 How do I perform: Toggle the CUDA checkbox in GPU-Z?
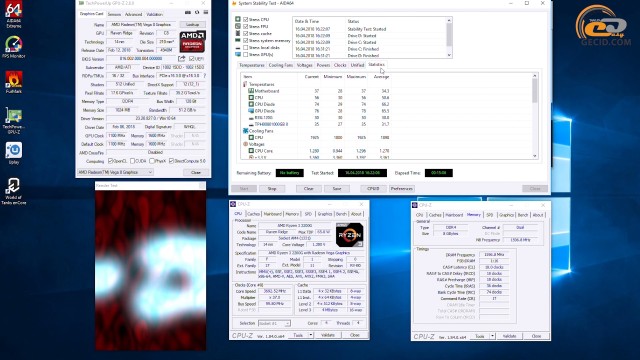coord(132,161)
